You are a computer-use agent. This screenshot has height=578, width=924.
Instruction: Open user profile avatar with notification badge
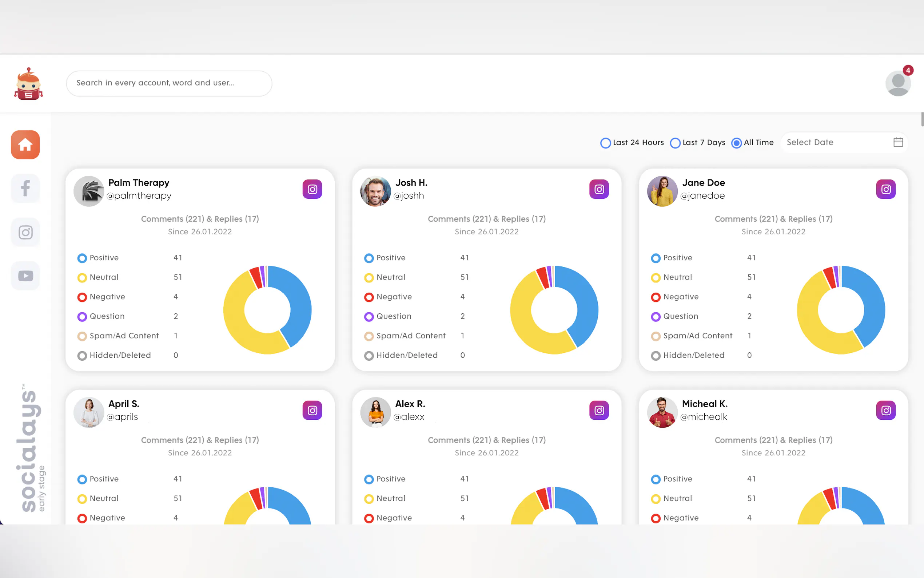pos(898,83)
